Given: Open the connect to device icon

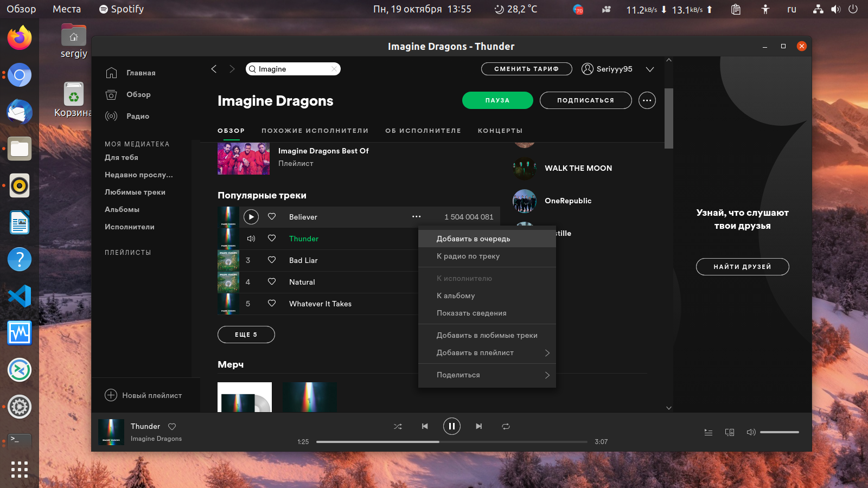Looking at the screenshot, I should point(730,432).
